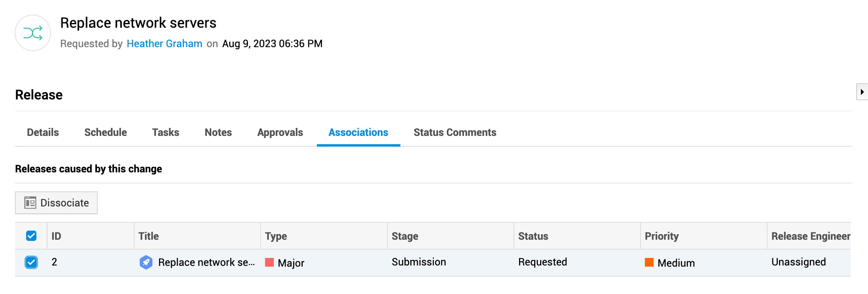Click the release rocket icon in row

pos(146,262)
